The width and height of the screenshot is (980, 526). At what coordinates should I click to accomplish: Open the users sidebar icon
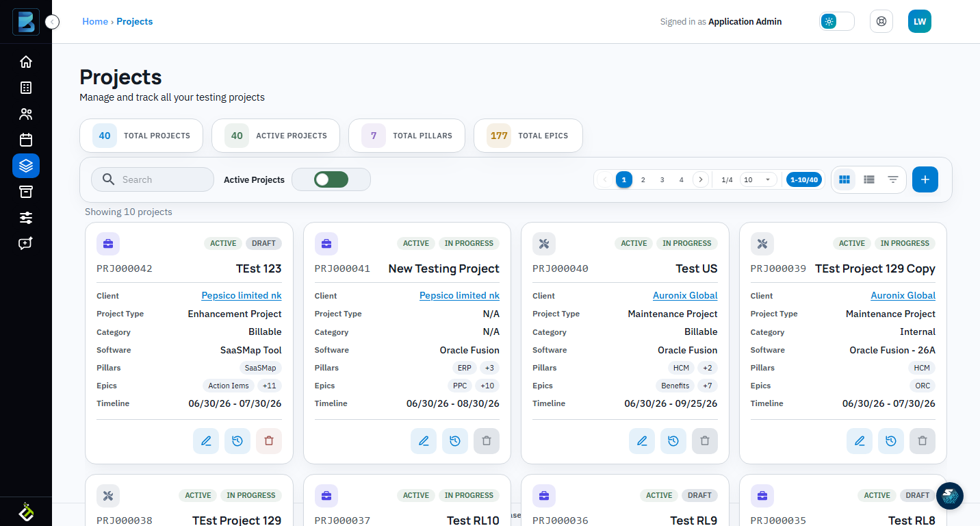click(x=26, y=114)
